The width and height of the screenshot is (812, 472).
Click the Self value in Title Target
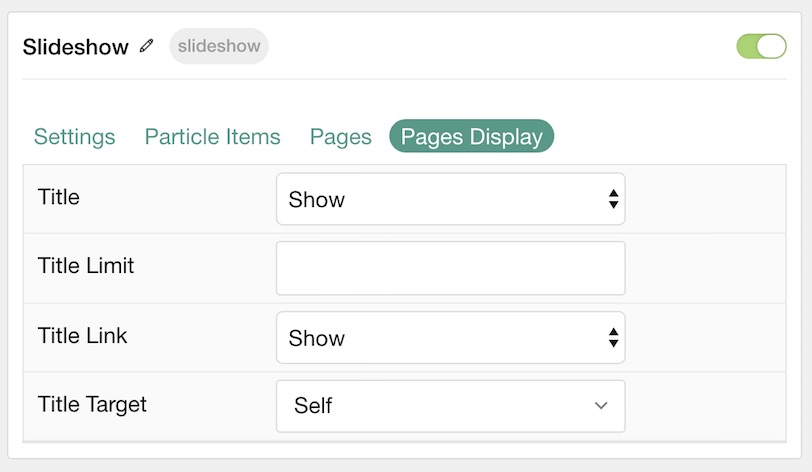click(313, 405)
